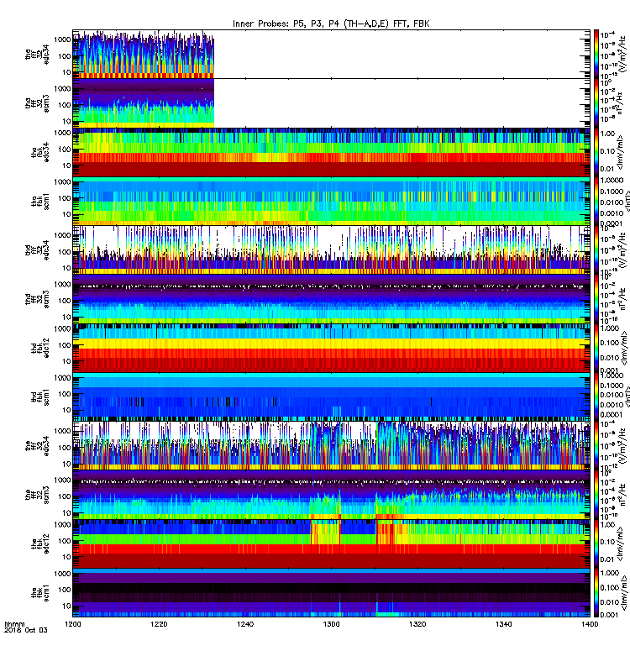Image resolution: width=630 pixels, height=672 pixels.
Task: Click the color bar beside thd fff edc34 panel
Action: (596, 250)
